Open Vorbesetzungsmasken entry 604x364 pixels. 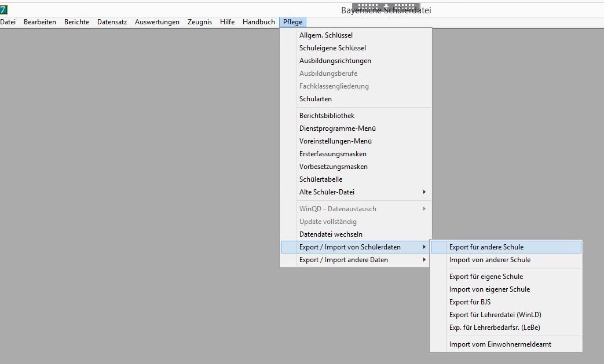coord(356,166)
